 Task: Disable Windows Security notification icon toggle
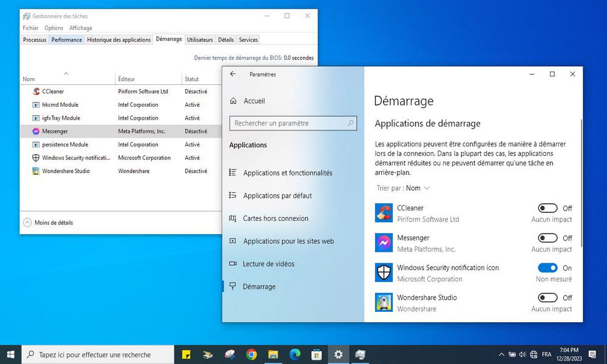(x=548, y=268)
